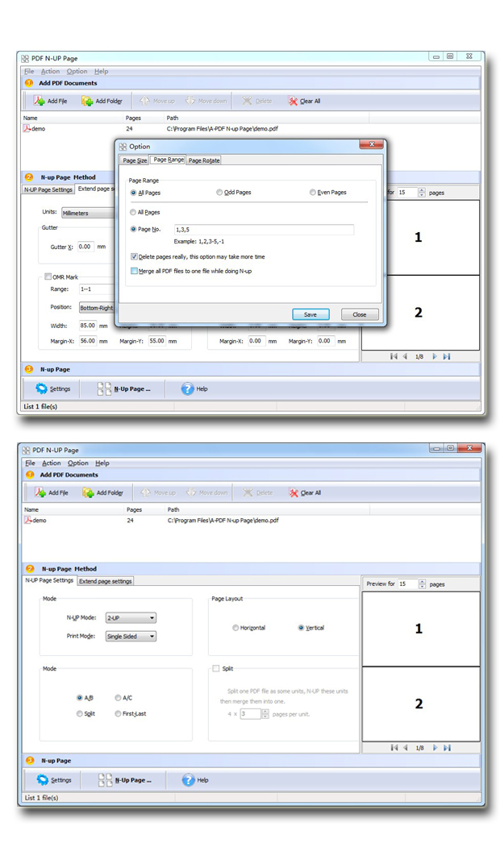Select Page No. radio in Option dialog

coord(133,229)
